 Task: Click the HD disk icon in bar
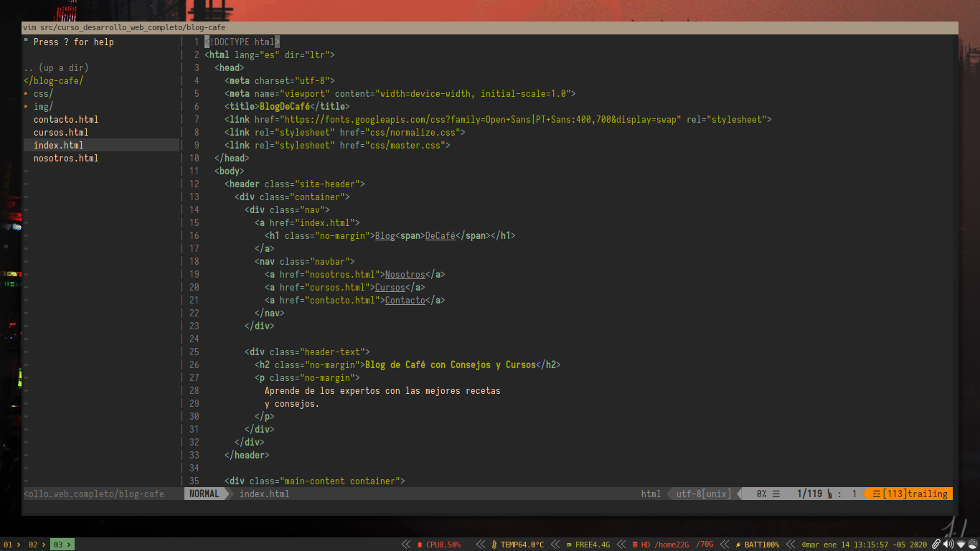click(x=635, y=545)
